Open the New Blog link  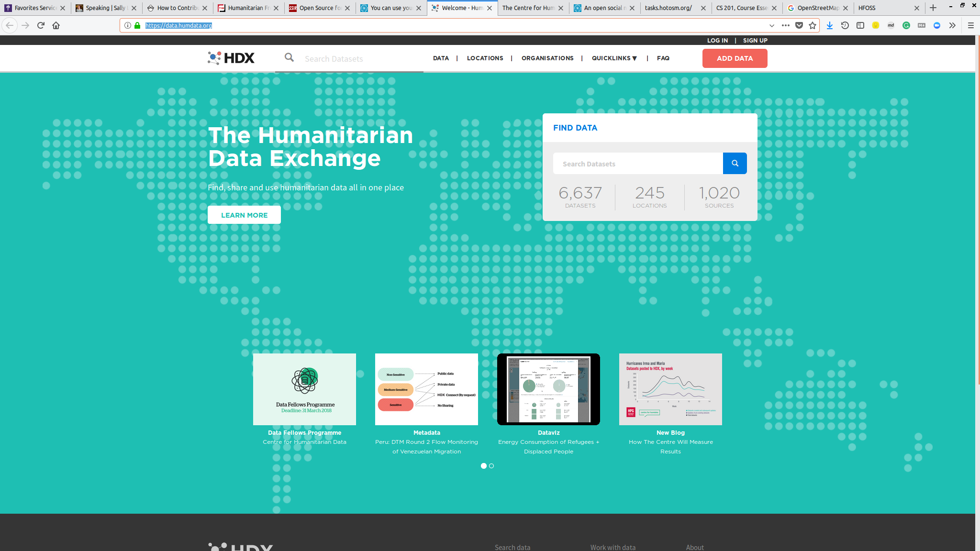click(x=670, y=432)
